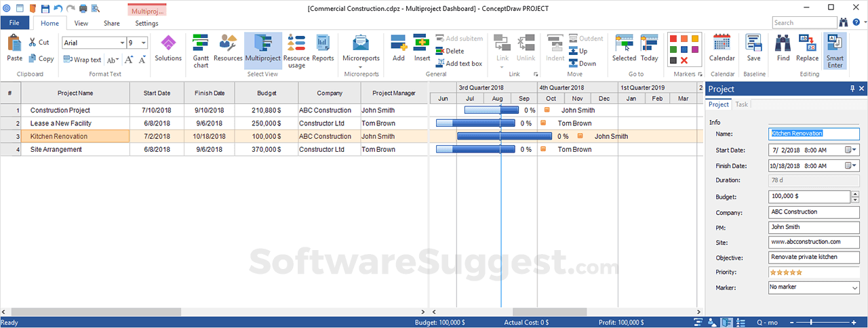Insert an item with Insert button
Viewport: 868px width, 328px height.
click(422, 48)
